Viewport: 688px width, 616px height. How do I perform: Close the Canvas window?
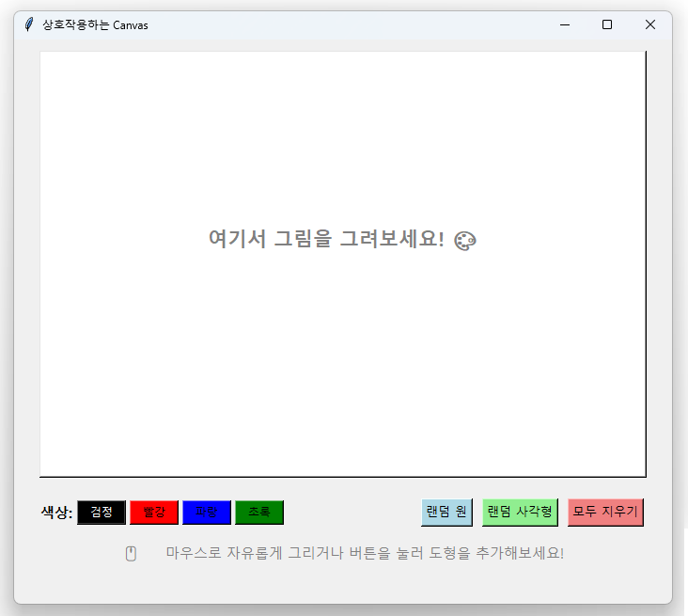click(x=650, y=25)
